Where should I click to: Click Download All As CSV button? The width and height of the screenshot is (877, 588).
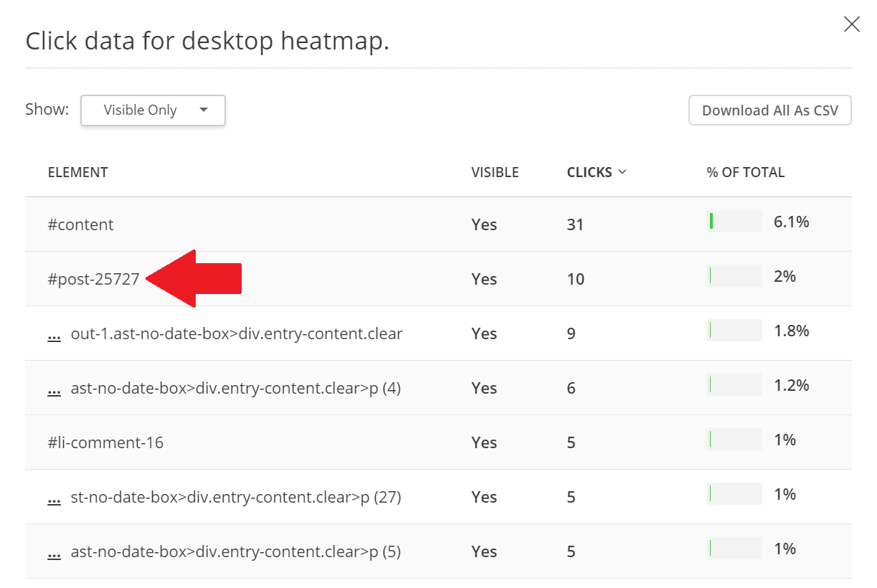(x=770, y=110)
